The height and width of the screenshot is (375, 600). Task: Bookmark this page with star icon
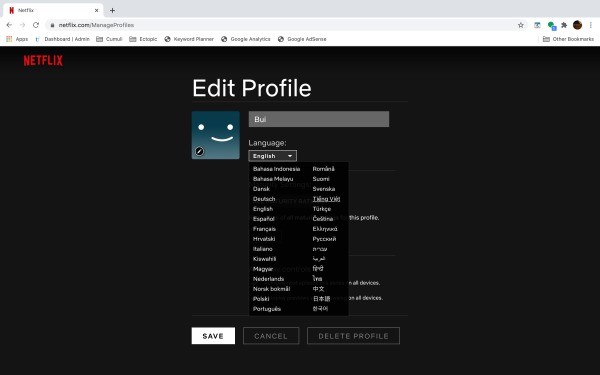pyautogui.click(x=520, y=25)
